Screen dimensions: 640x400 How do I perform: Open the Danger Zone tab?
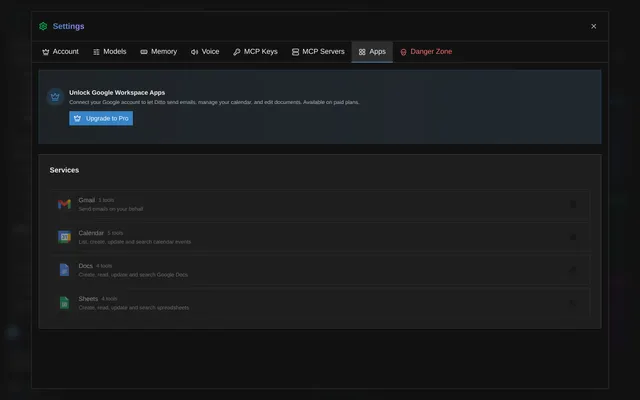coord(426,52)
